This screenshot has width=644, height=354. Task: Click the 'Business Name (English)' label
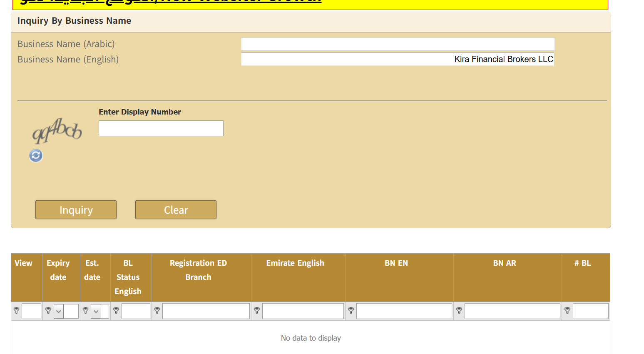(x=68, y=60)
